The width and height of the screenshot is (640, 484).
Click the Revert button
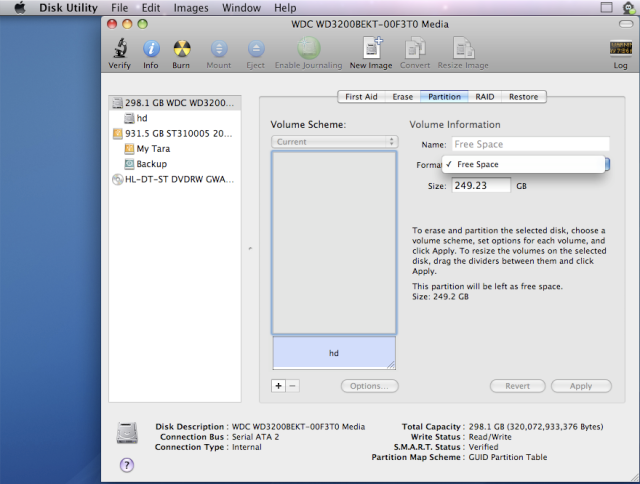tap(518, 386)
